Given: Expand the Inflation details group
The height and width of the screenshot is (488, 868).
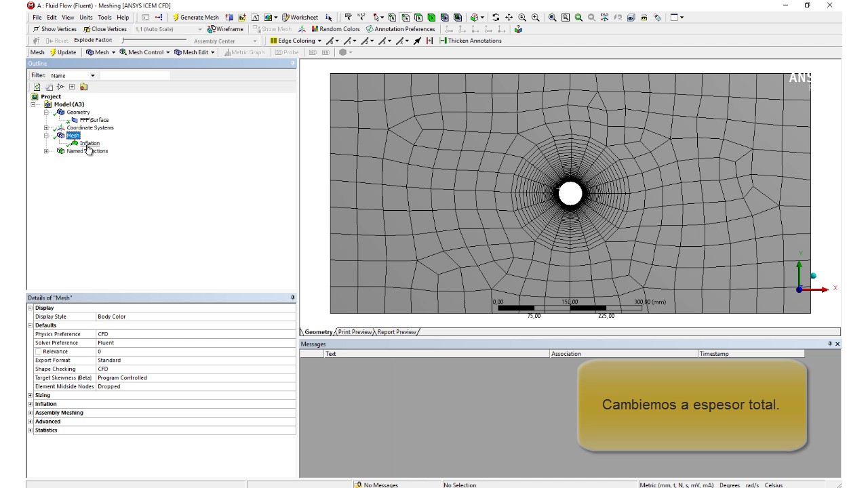Looking at the screenshot, I should tap(30, 404).
